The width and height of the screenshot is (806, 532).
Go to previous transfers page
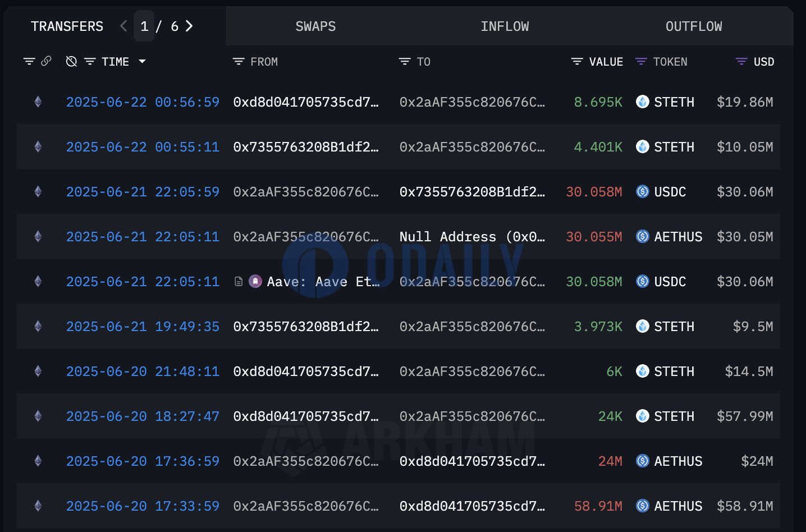[x=123, y=26]
